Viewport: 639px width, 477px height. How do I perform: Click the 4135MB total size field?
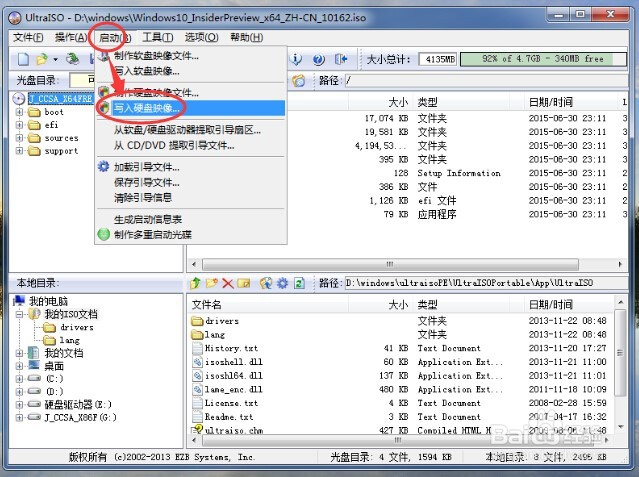[438, 60]
